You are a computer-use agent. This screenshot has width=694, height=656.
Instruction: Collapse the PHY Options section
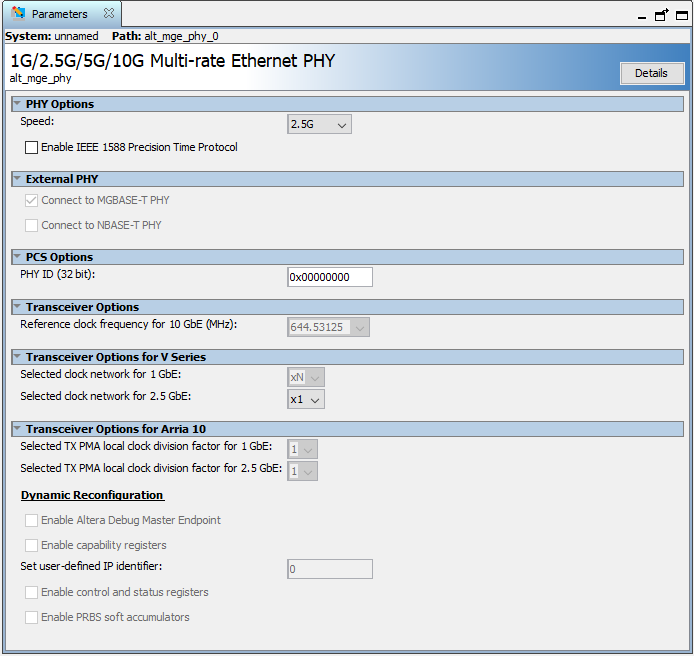tap(17, 104)
